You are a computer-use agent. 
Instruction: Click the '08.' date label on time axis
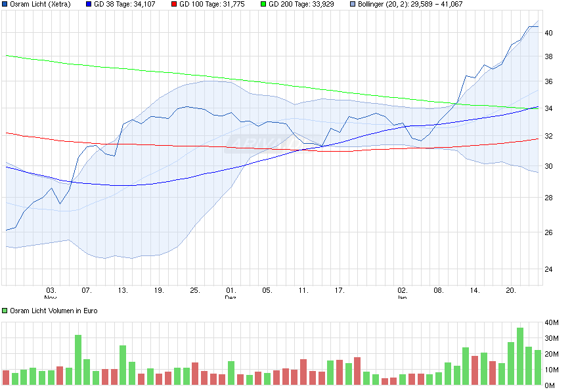(438, 291)
